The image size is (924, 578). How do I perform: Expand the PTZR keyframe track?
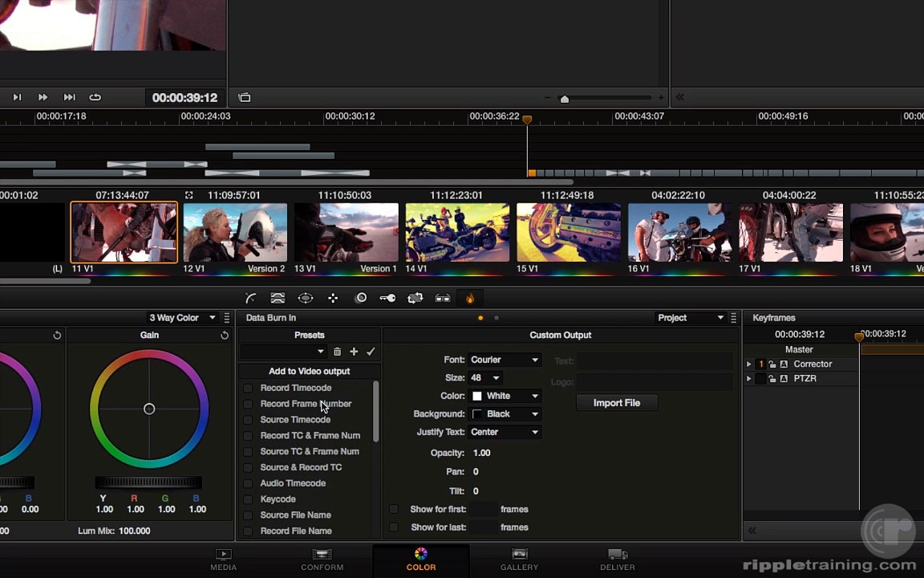tap(749, 379)
